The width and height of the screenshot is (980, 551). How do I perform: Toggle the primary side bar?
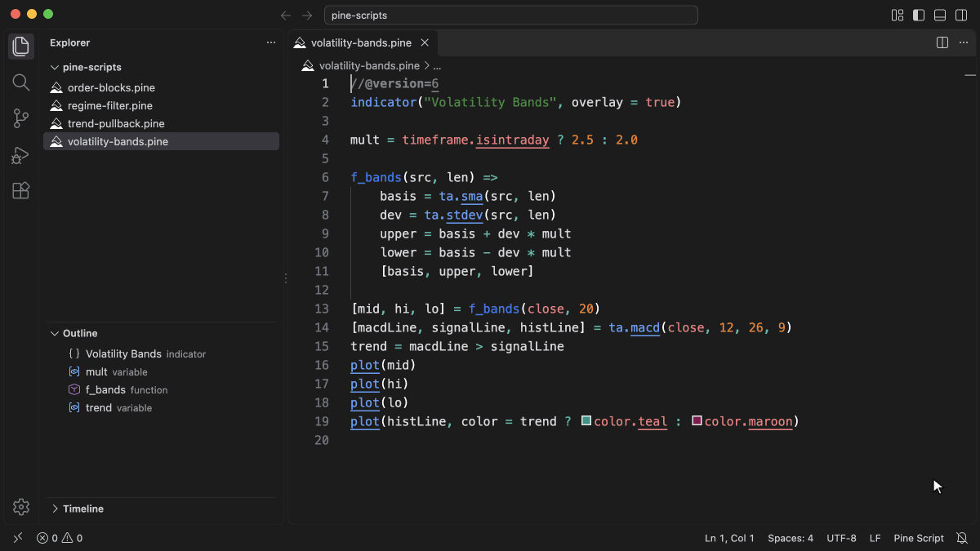point(919,16)
